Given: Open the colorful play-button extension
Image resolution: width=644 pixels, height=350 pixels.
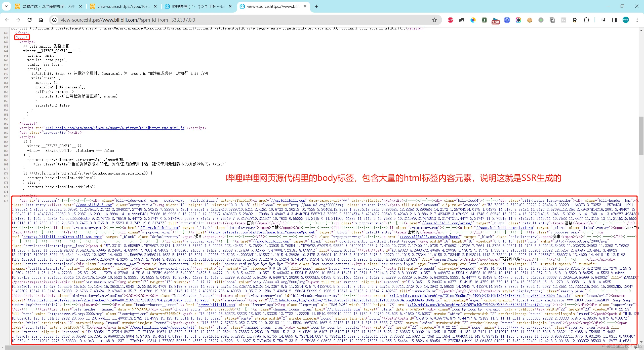Looking at the screenshot, I should coord(473,20).
